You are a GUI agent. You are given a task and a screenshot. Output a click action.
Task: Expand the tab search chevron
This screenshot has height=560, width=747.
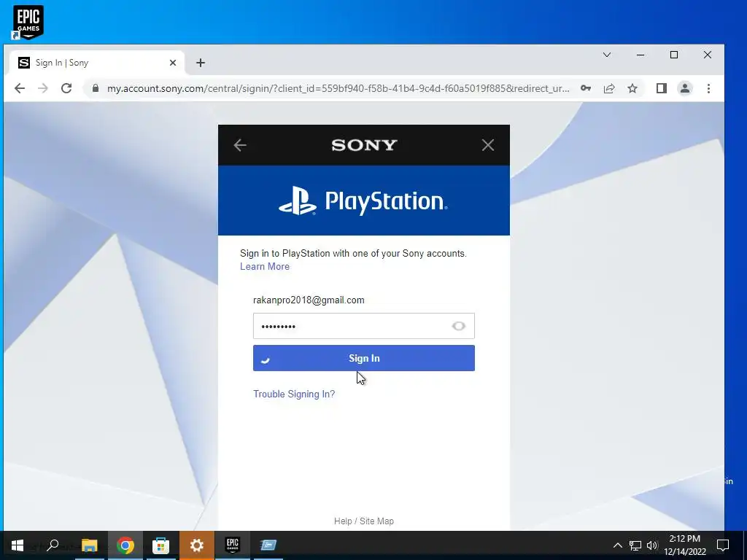click(x=607, y=55)
